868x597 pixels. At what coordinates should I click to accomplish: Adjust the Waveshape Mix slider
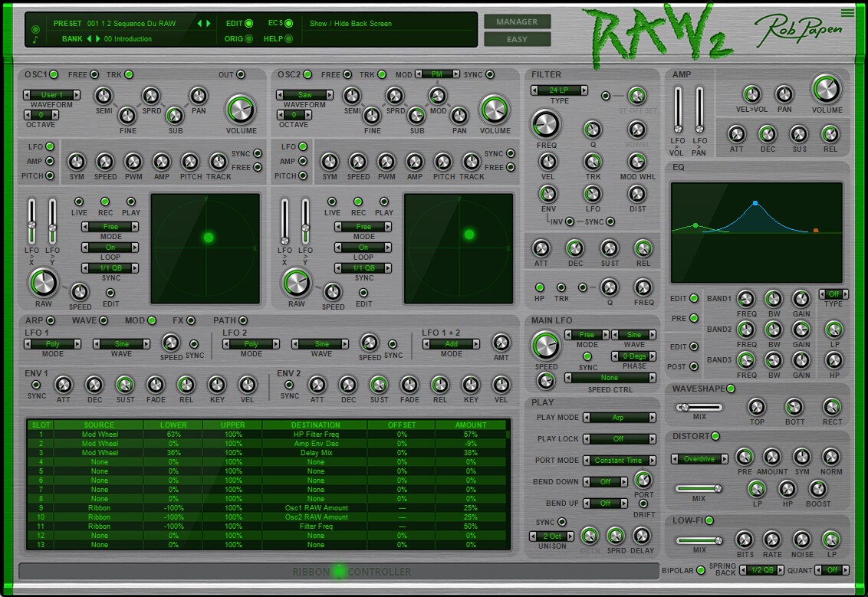point(699,407)
